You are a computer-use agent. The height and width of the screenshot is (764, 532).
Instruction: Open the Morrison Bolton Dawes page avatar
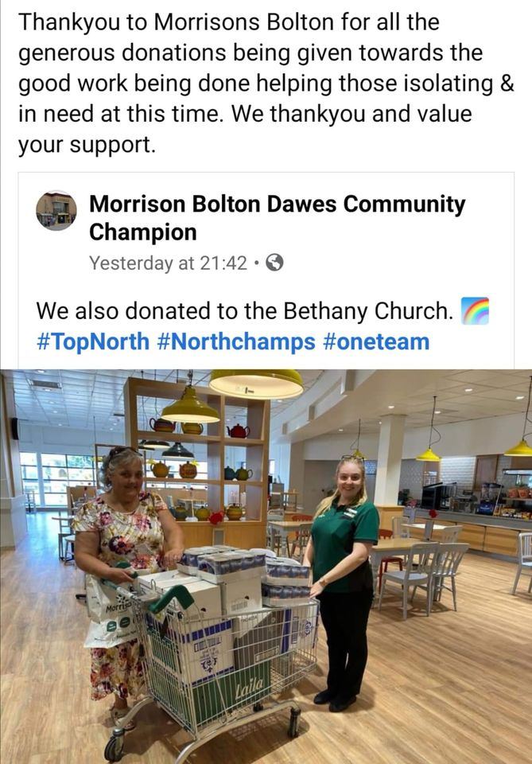[56, 210]
